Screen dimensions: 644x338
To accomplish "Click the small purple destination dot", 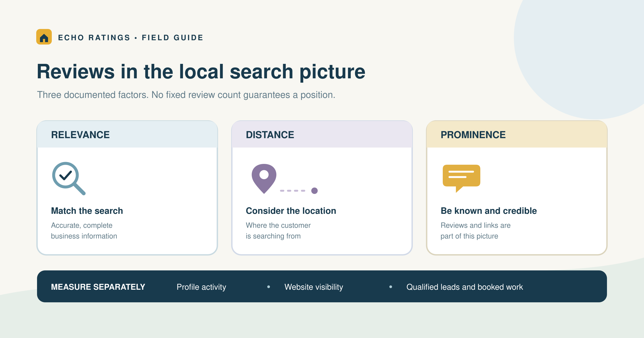I will (314, 191).
